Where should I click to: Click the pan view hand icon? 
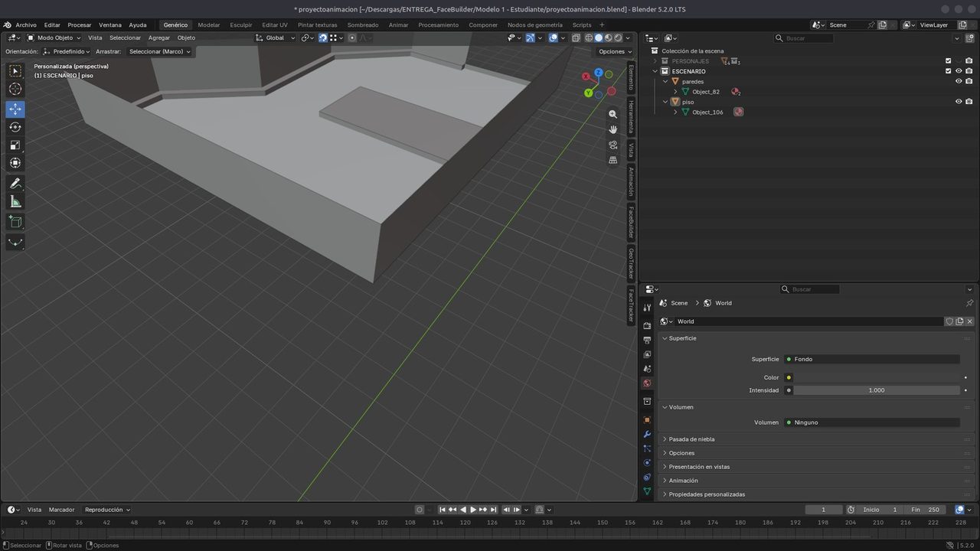coord(612,129)
